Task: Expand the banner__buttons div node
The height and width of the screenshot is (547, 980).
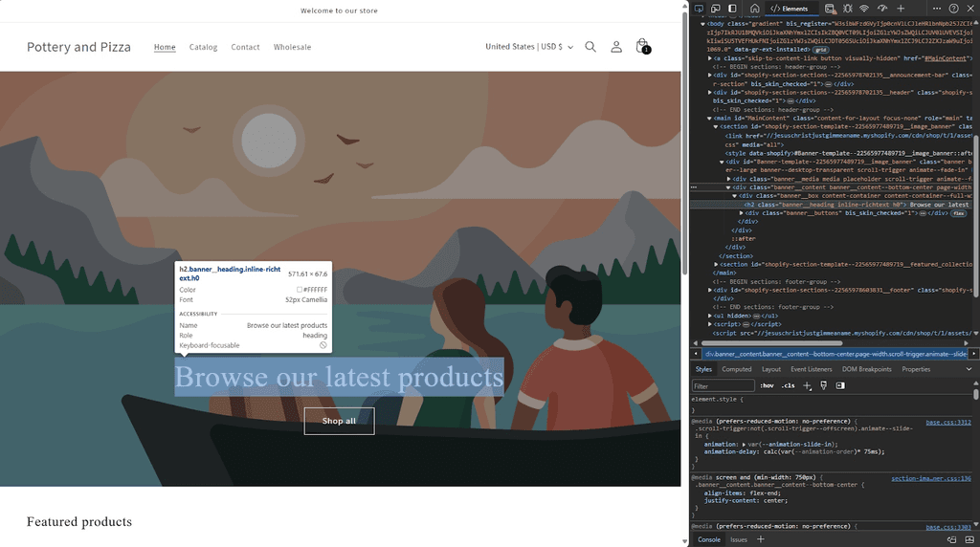Action: pyautogui.click(x=742, y=213)
